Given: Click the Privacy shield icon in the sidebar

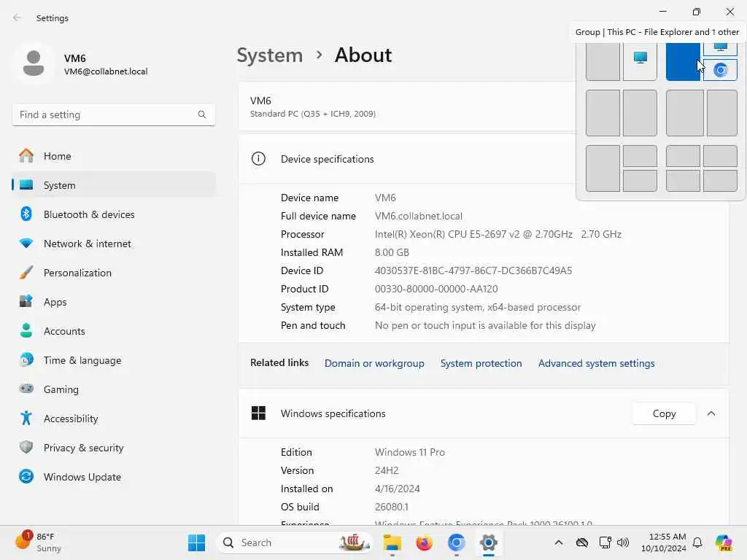Looking at the screenshot, I should [26, 447].
